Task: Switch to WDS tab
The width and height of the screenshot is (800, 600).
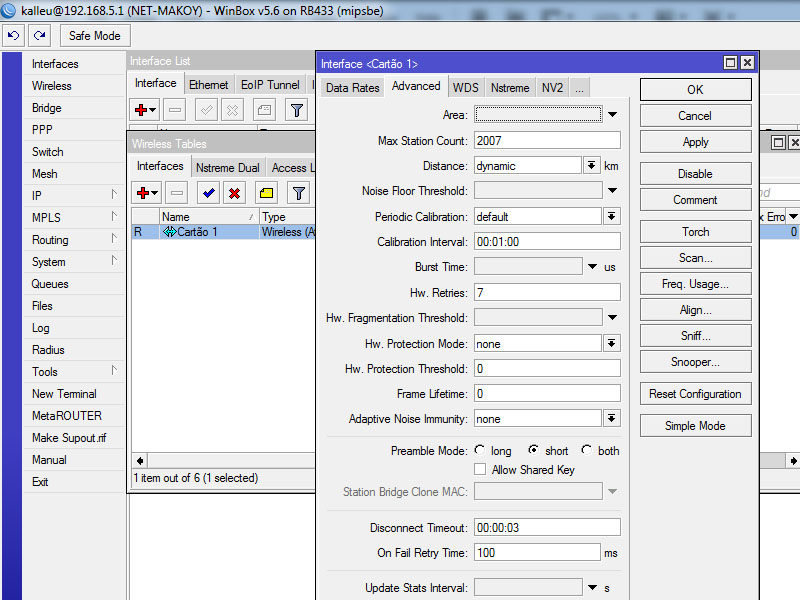Action: pyautogui.click(x=465, y=88)
